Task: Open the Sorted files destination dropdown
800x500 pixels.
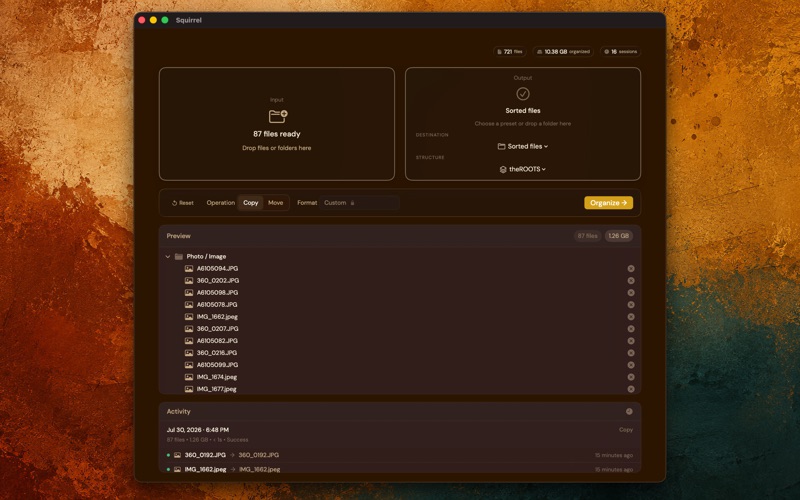Action: 522,146
